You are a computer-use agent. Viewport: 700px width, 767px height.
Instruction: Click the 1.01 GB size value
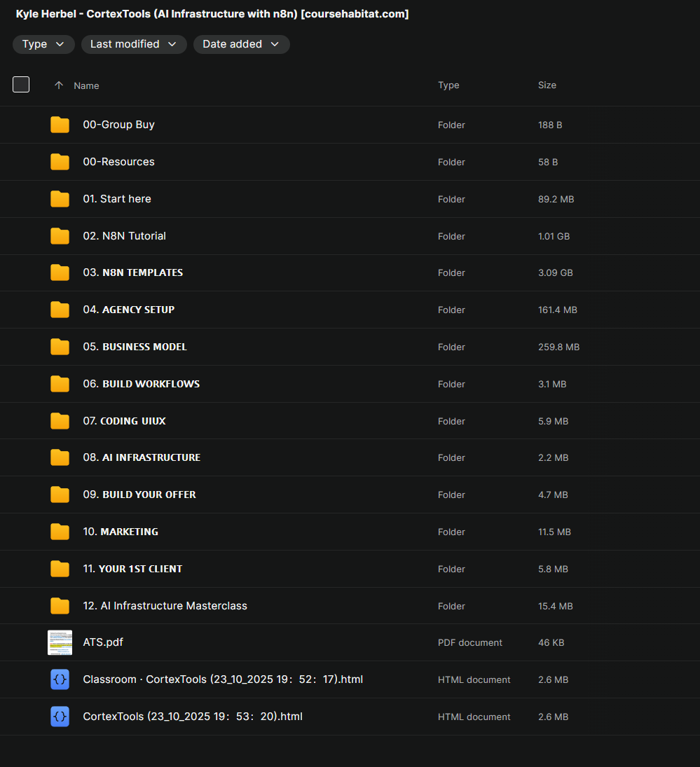click(x=554, y=236)
